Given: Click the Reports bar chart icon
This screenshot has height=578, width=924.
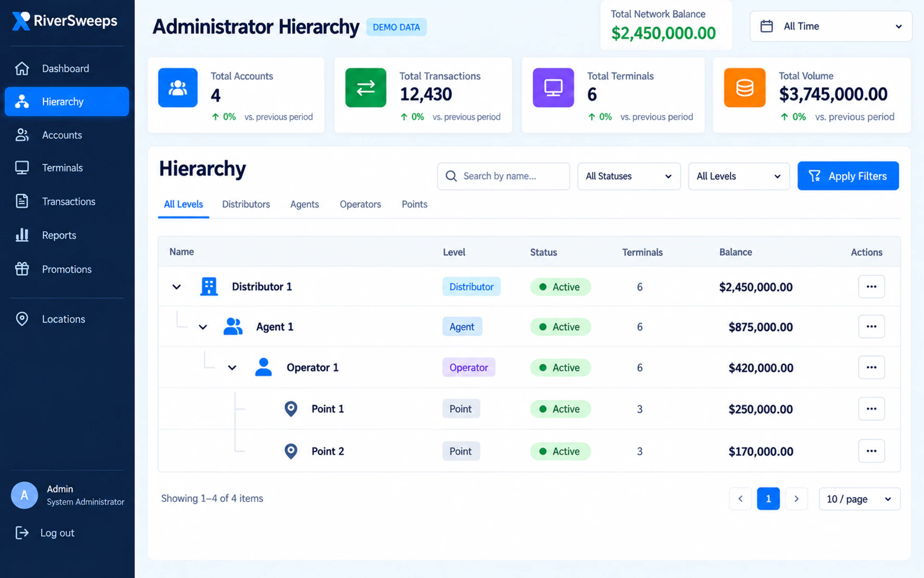Looking at the screenshot, I should (x=22, y=235).
